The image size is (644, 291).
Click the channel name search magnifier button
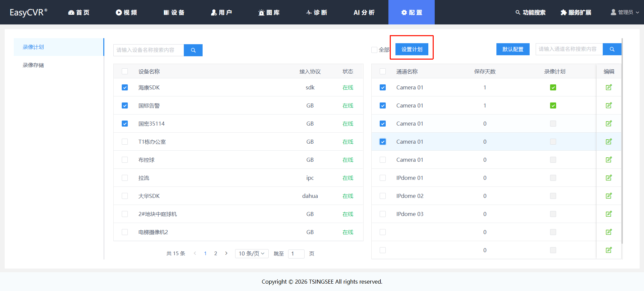coord(612,49)
